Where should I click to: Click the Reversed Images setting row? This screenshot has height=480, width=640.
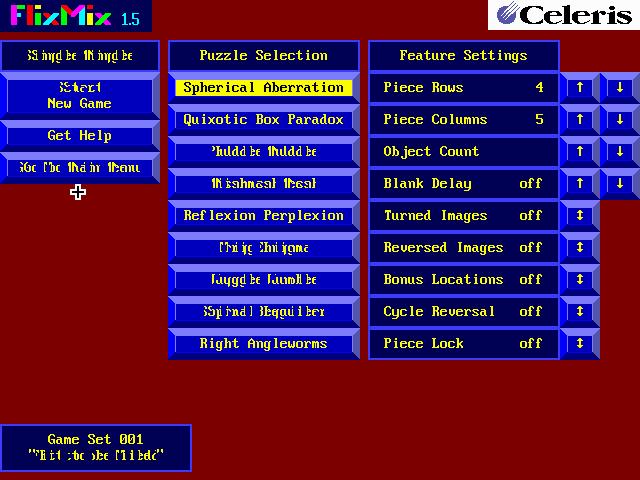[x=464, y=247]
